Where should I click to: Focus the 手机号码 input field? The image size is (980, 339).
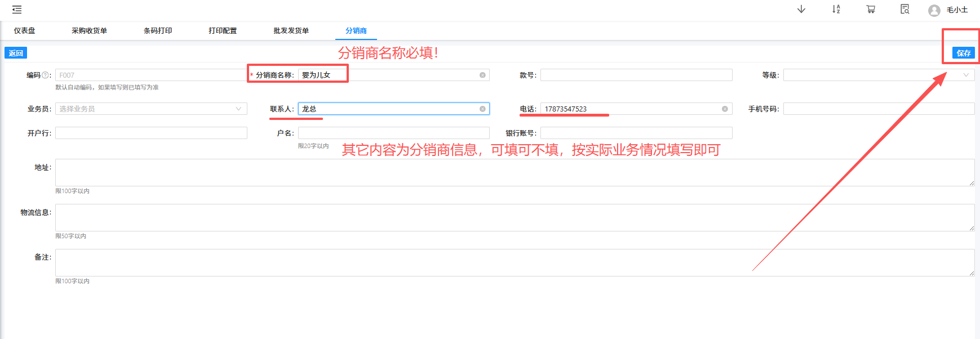878,109
